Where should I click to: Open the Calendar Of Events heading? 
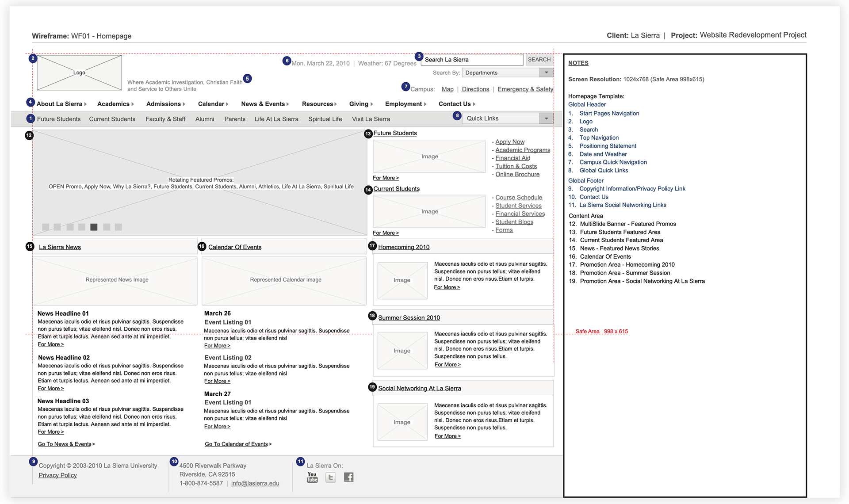pyautogui.click(x=235, y=247)
